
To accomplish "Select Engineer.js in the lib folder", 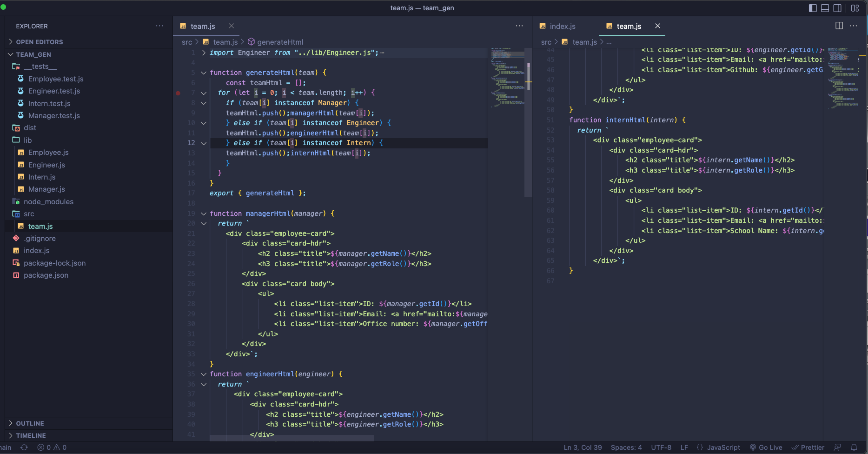I will (46, 165).
